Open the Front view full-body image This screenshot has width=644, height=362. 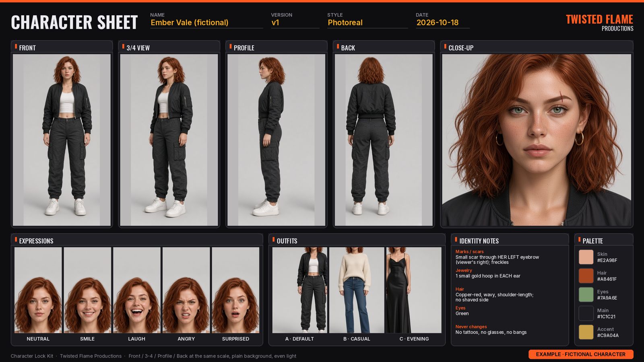click(x=62, y=140)
